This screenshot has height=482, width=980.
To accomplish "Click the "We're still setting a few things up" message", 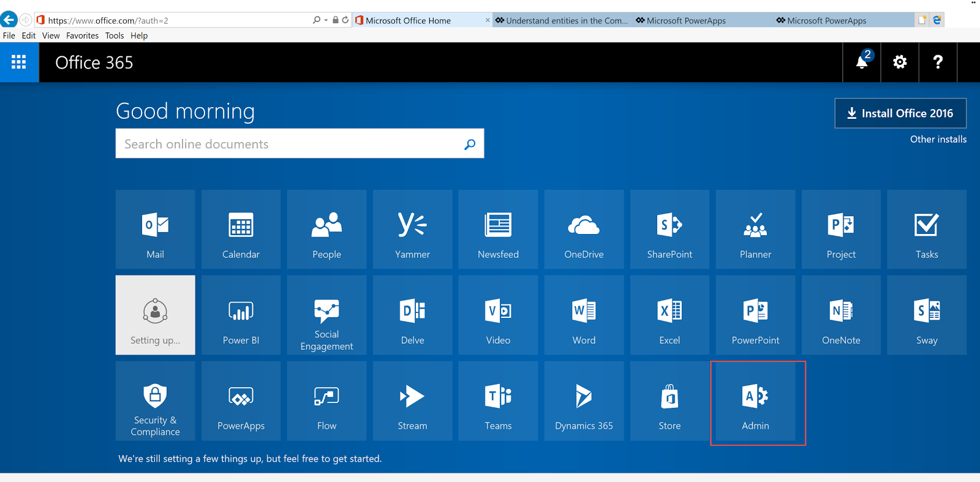I will (x=250, y=459).
